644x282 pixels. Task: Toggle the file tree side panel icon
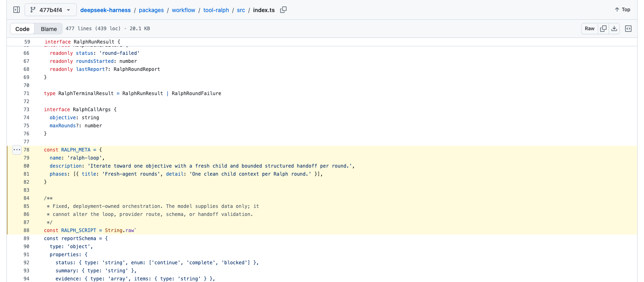coord(17,10)
